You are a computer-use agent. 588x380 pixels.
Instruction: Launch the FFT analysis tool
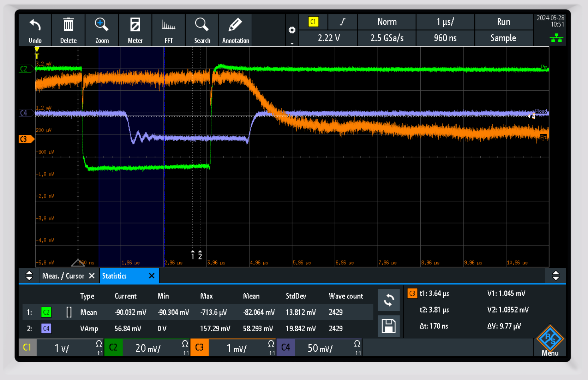pos(168,25)
